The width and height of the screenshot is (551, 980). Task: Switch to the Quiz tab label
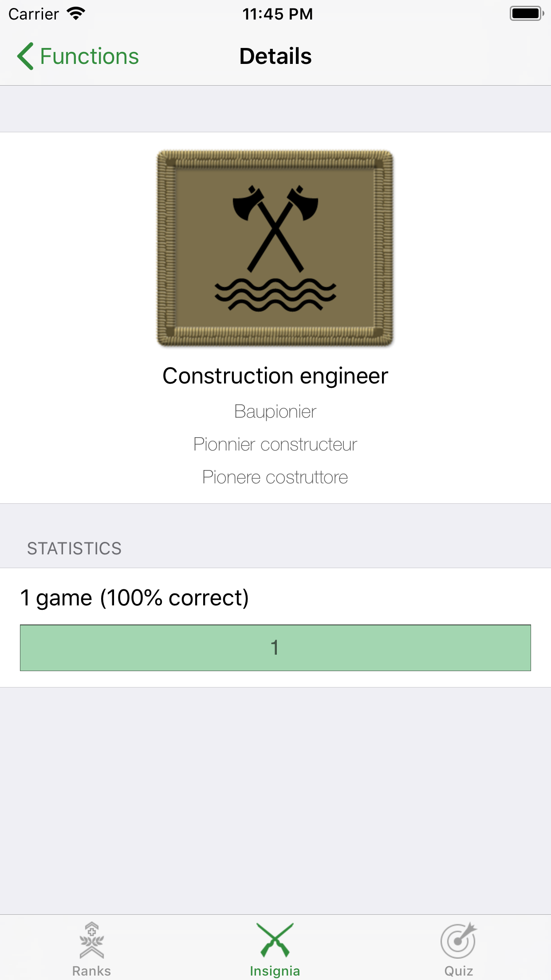click(458, 971)
